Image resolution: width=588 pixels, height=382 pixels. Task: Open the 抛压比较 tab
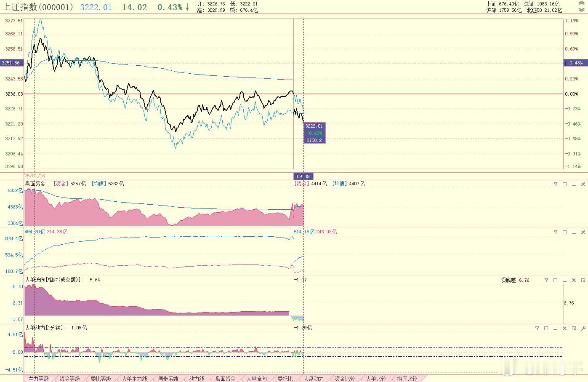pyautogui.click(x=407, y=379)
